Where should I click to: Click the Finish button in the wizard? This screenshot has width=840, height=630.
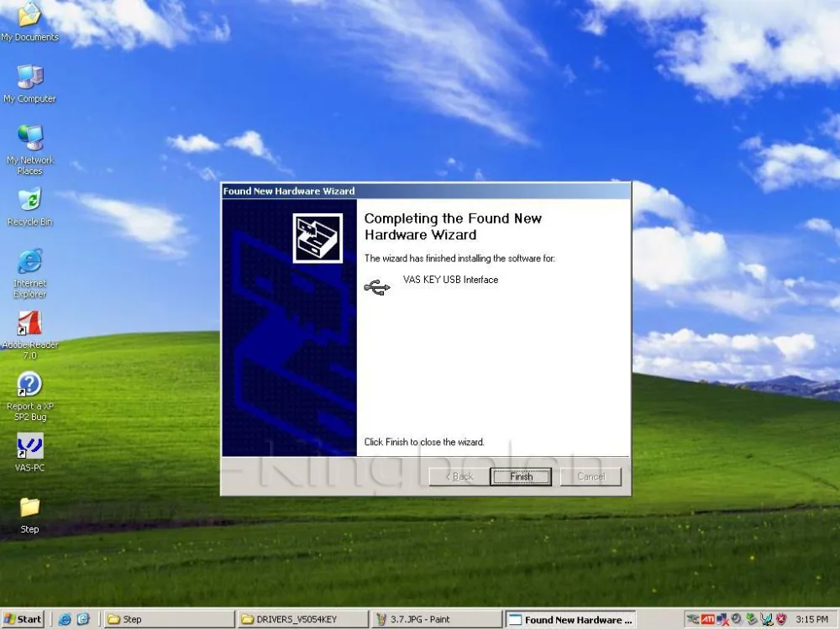(521, 476)
